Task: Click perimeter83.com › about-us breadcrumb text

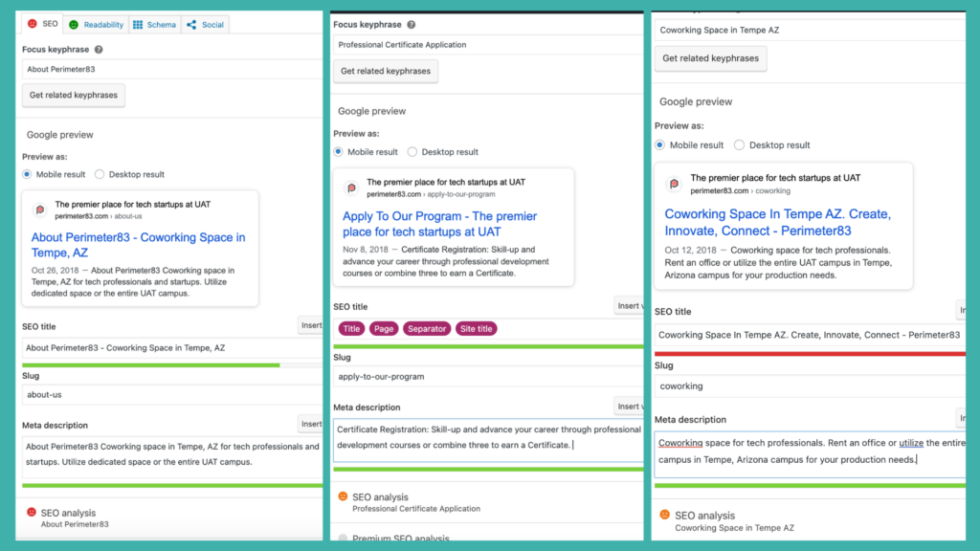Action: 99,216
